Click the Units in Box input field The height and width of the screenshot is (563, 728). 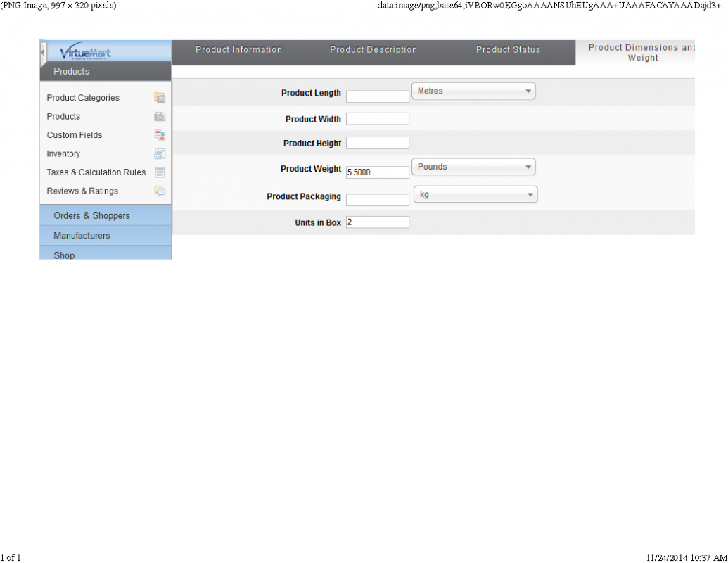pyautogui.click(x=377, y=222)
